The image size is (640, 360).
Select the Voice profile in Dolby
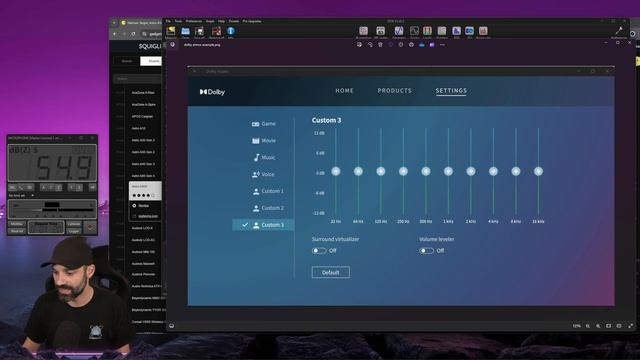264,174
